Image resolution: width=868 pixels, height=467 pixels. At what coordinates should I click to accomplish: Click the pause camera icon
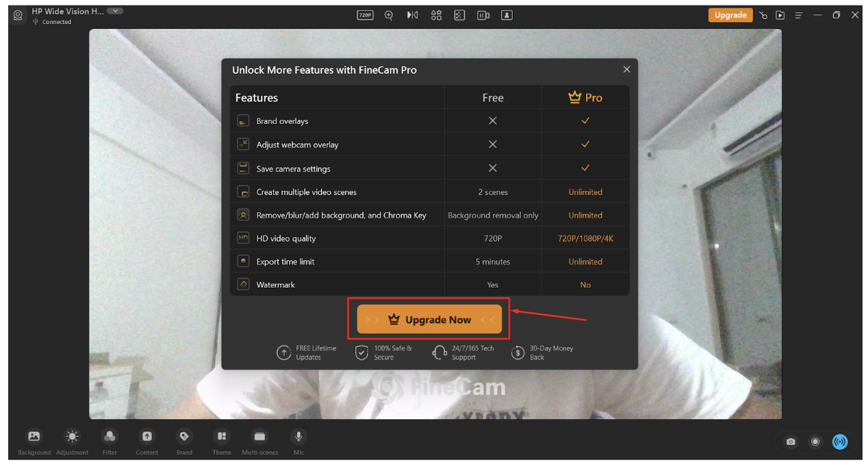(483, 15)
